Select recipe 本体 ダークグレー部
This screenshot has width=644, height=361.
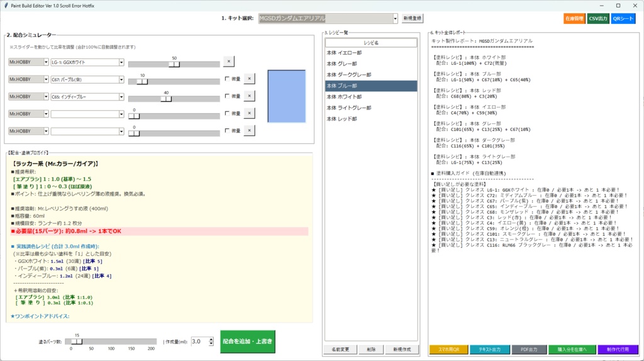click(371, 75)
